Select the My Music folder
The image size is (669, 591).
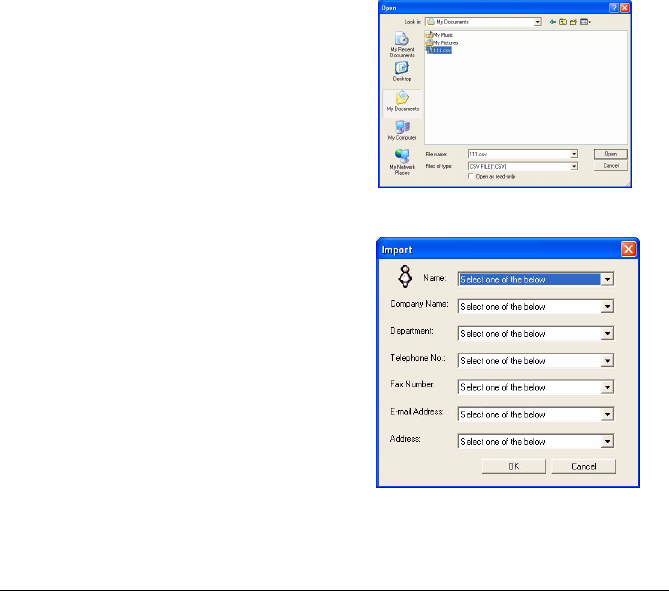439,35
